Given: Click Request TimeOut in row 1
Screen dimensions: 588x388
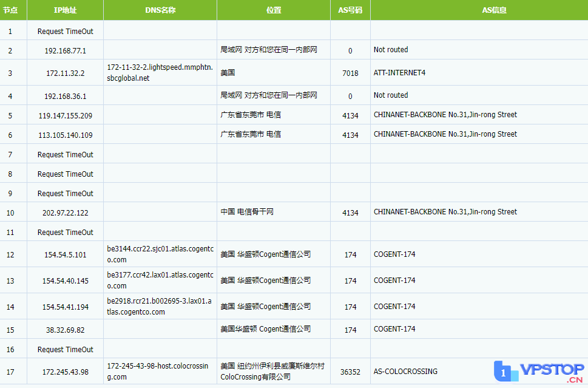Looking at the screenshot, I should pos(66,32).
